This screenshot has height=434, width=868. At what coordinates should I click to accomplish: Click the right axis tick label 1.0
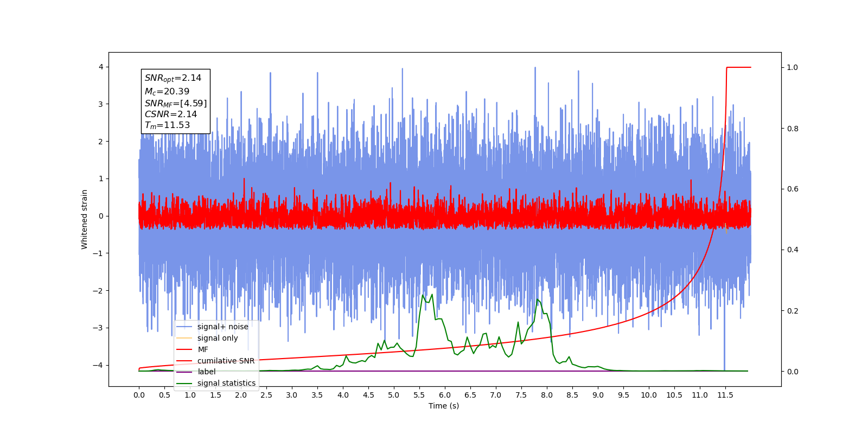pyautogui.click(x=793, y=68)
